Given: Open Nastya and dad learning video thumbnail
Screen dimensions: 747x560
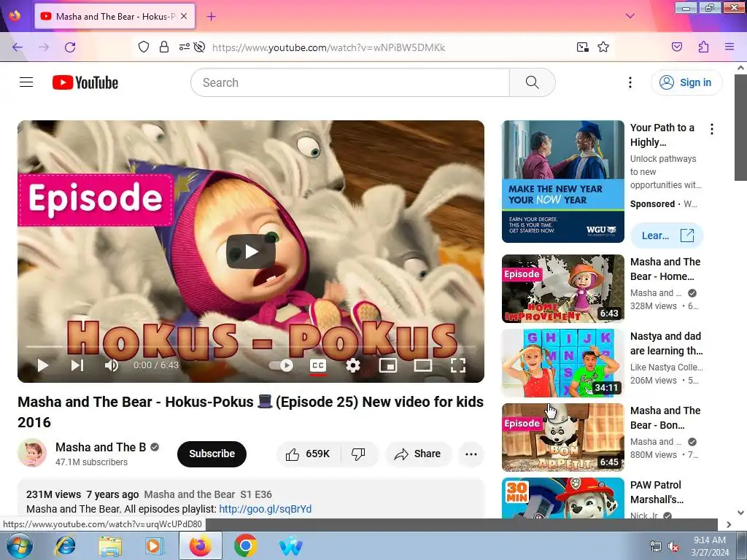Looking at the screenshot, I should click(562, 363).
